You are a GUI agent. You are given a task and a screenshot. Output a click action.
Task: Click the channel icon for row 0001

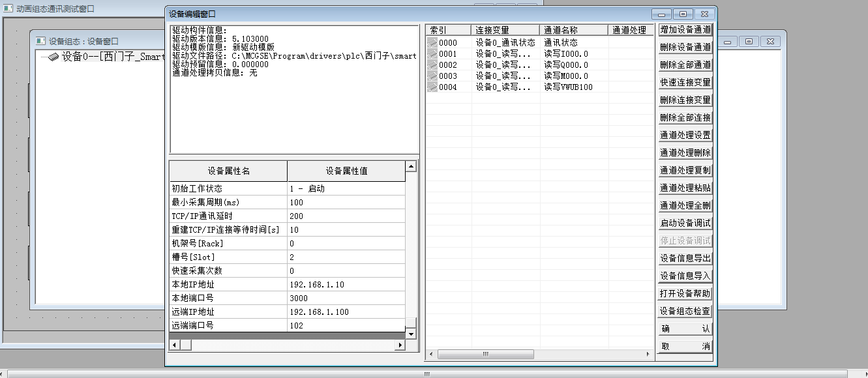pos(432,53)
